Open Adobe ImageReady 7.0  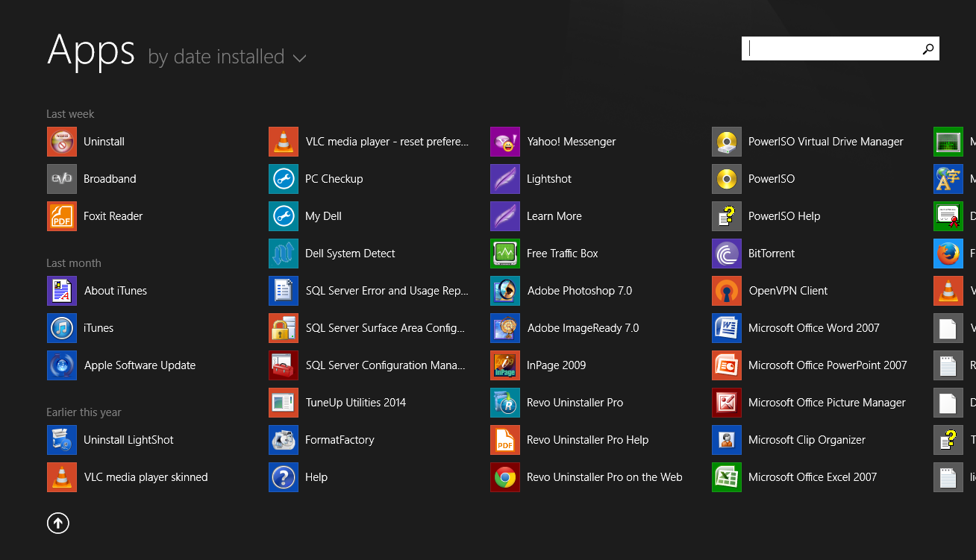(566, 328)
